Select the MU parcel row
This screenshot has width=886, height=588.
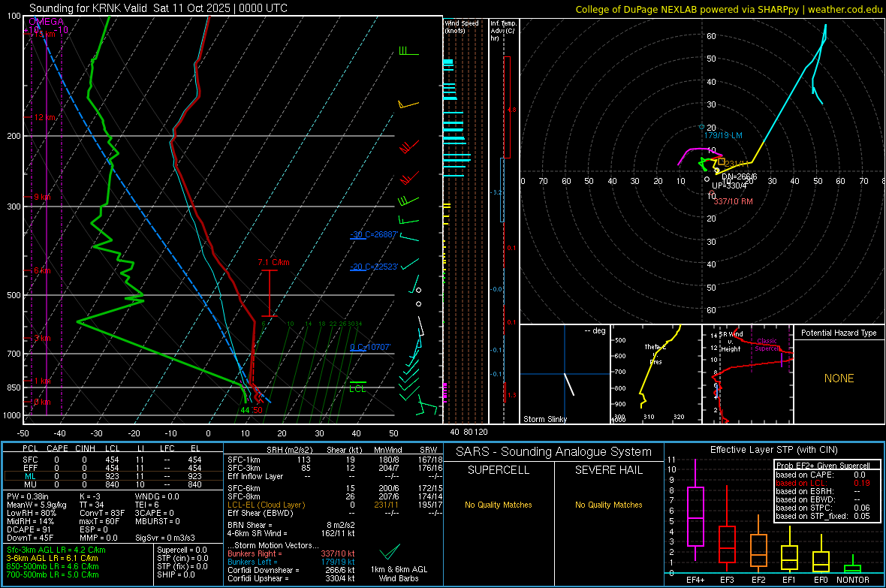[113, 484]
